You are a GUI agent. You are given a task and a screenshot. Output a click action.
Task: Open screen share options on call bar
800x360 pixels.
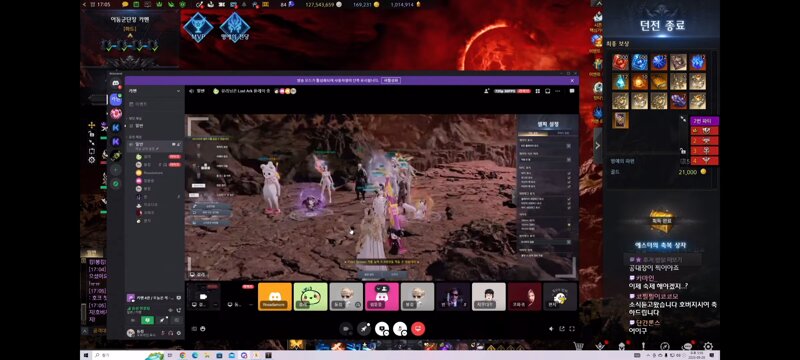tap(364, 329)
